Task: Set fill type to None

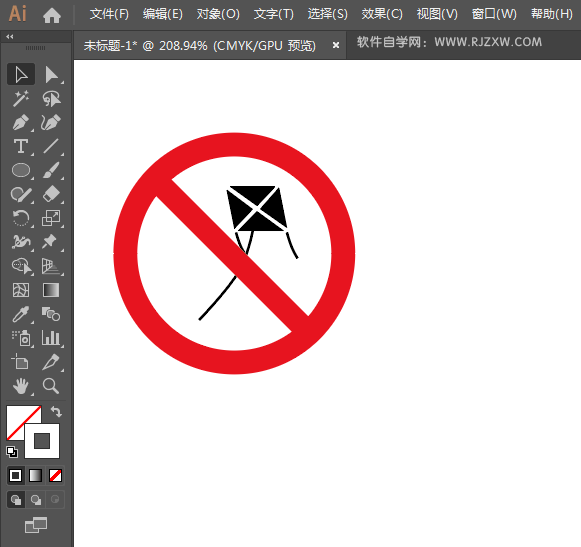Action: [x=55, y=475]
